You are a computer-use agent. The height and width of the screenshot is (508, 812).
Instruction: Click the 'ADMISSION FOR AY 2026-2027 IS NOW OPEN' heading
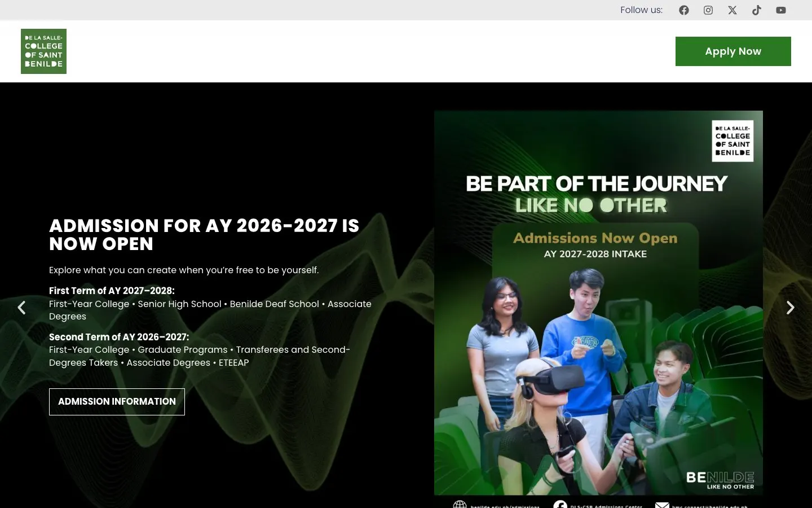[x=204, y=235]
